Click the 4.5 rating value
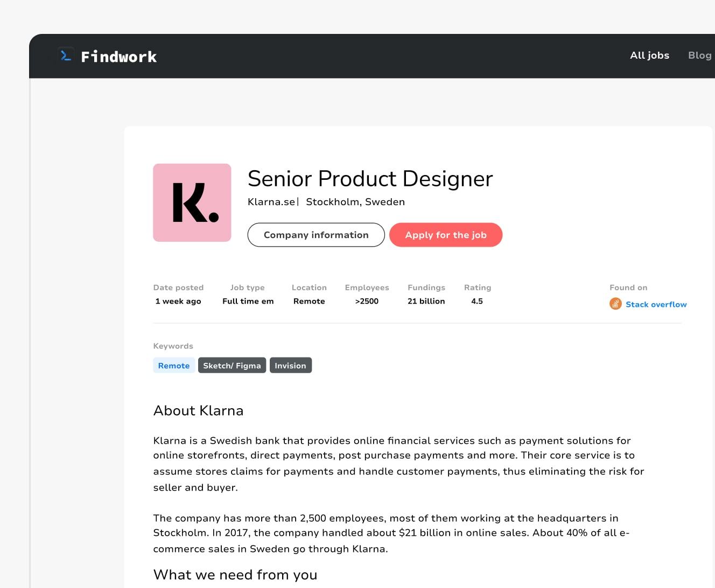The image size is (715, 588). tap(477, 301)
